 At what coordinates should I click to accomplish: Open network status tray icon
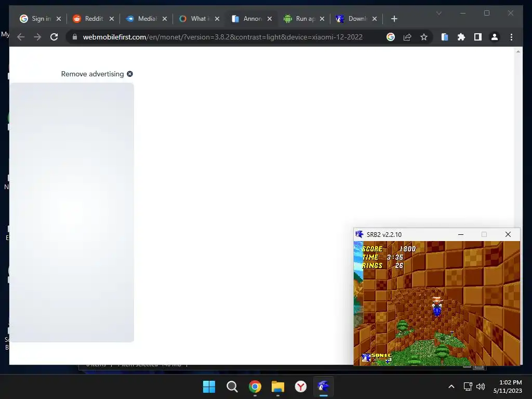[x=468, y=387]
